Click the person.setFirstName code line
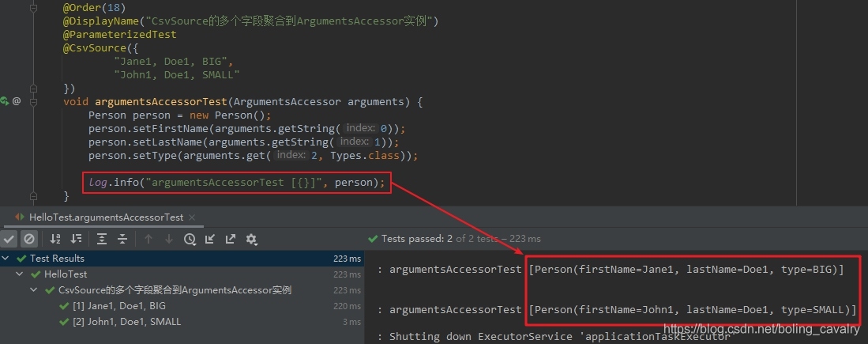868x344 pixels. click(x=247, y=129)
